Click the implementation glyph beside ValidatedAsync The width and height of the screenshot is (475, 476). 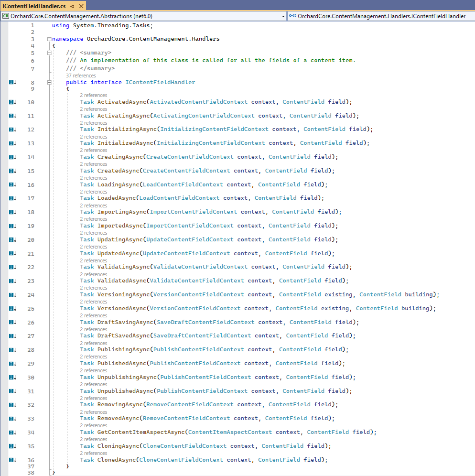coord(12,281)
